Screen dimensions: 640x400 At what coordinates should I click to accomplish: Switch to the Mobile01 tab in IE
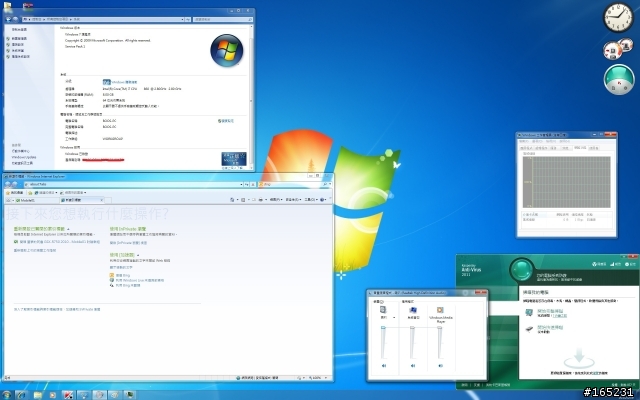coord(38,200)
